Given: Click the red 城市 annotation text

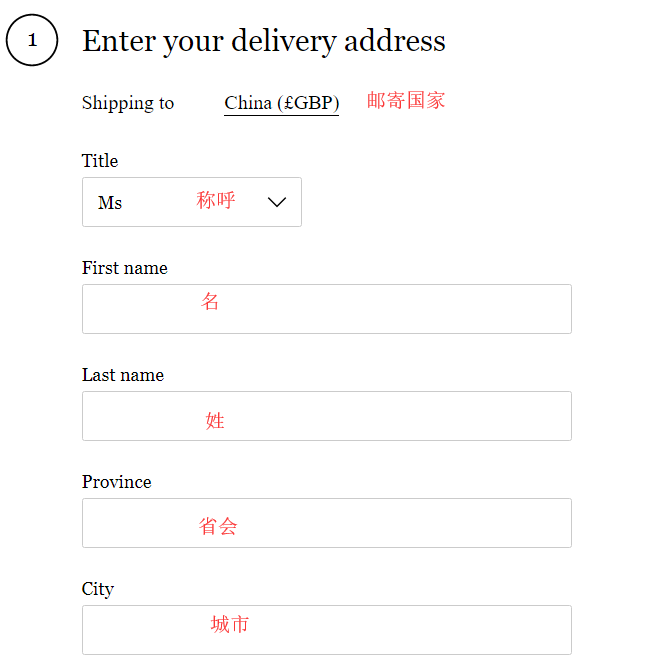Looking at the screenshot, I should pos(229,625).
